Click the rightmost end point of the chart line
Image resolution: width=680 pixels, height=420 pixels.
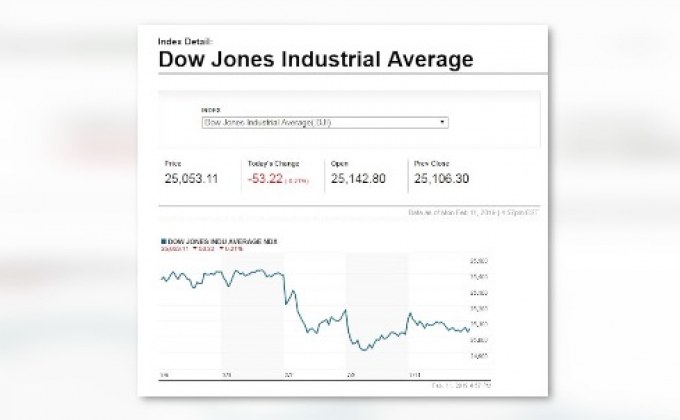(x=469, y=328)
